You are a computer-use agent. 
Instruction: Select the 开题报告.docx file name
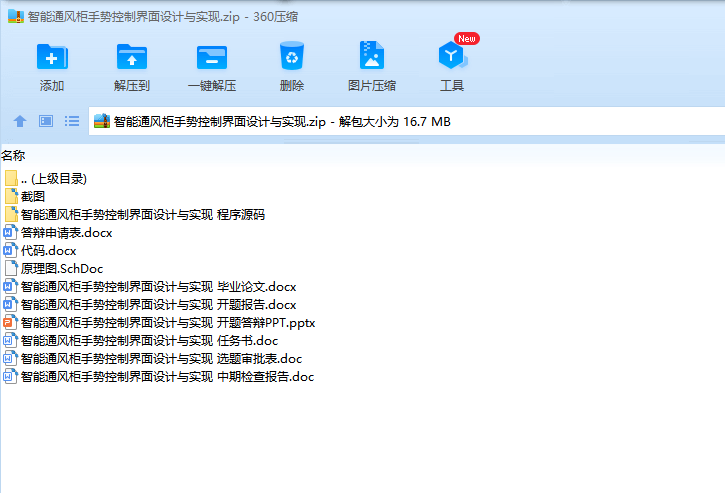point(158,305)
